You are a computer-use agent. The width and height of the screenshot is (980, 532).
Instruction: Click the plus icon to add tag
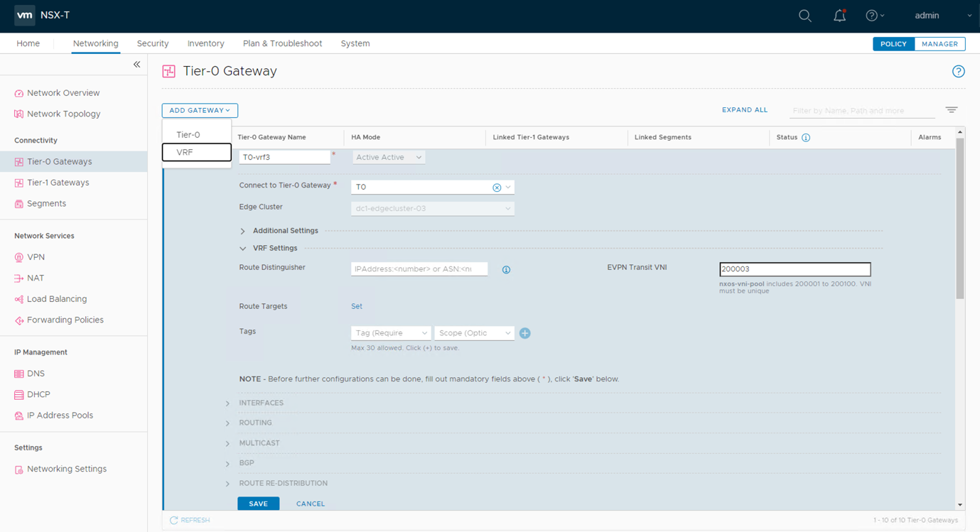524,333
